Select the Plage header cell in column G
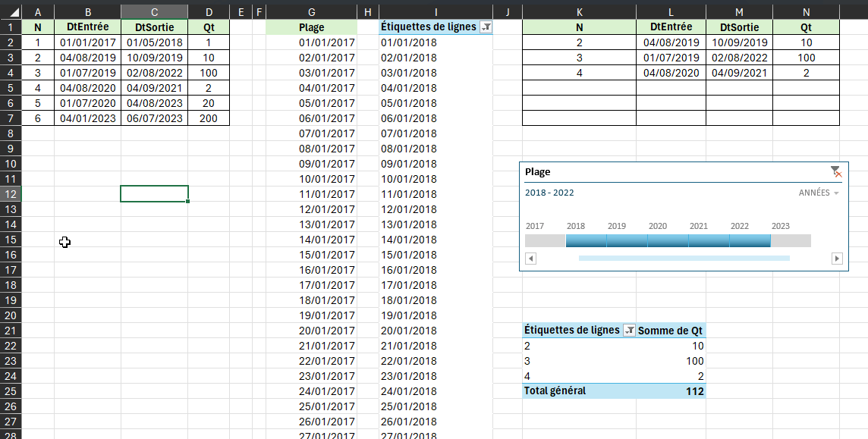Image resolution: width=868 pixels, height=439 pixels. click(312, 27)
